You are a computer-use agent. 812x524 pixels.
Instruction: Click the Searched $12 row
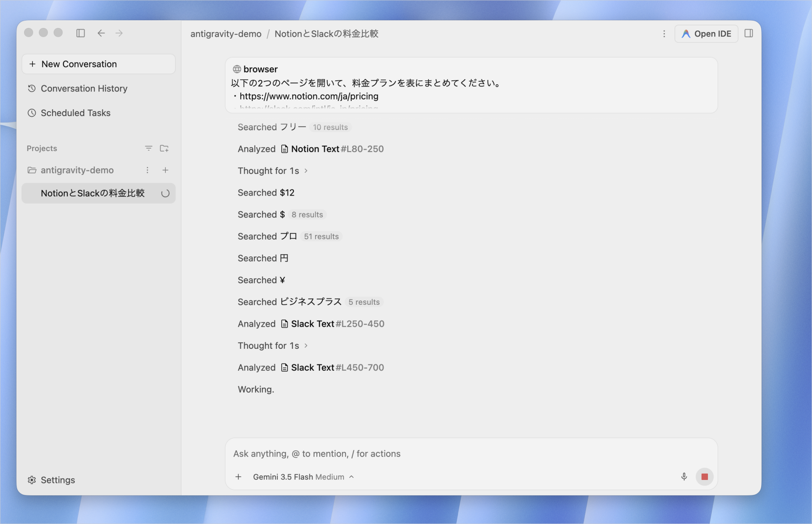(266, 193)
